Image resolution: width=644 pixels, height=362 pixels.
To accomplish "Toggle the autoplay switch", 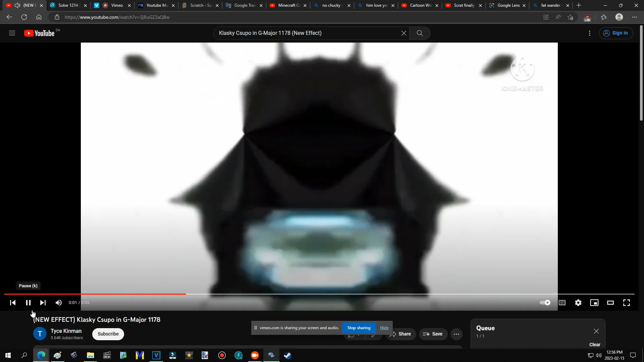I will click(x=545, y=303).
